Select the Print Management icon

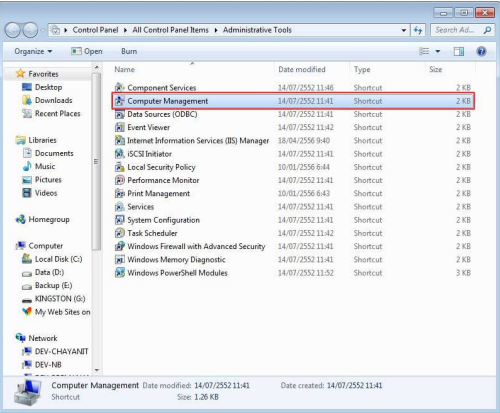[x=120, y=193]
